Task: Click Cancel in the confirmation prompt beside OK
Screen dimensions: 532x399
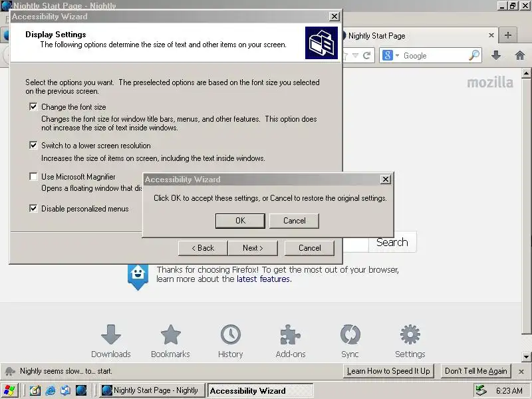Action: [x=294, y=221]
